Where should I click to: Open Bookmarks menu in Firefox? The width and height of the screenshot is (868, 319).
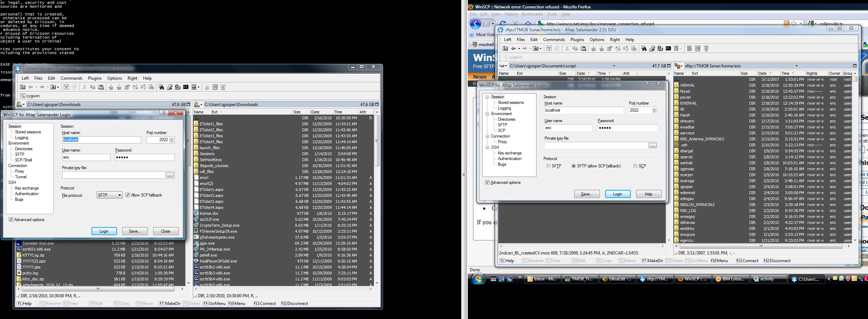[x=532, y=14]
